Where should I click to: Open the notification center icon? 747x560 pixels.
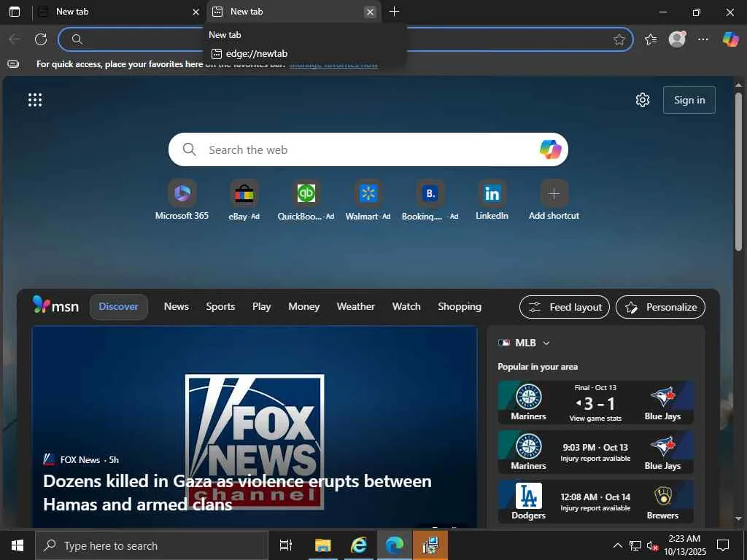[x=723, y=545]
